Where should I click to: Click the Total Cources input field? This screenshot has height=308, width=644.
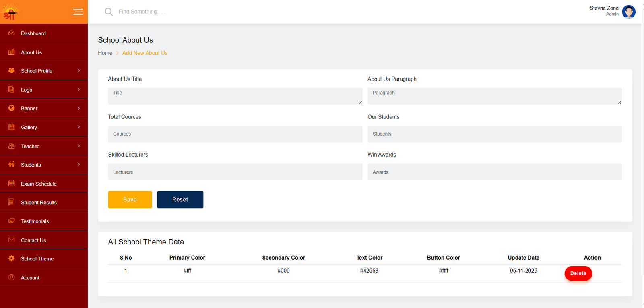tap(235, 134)
